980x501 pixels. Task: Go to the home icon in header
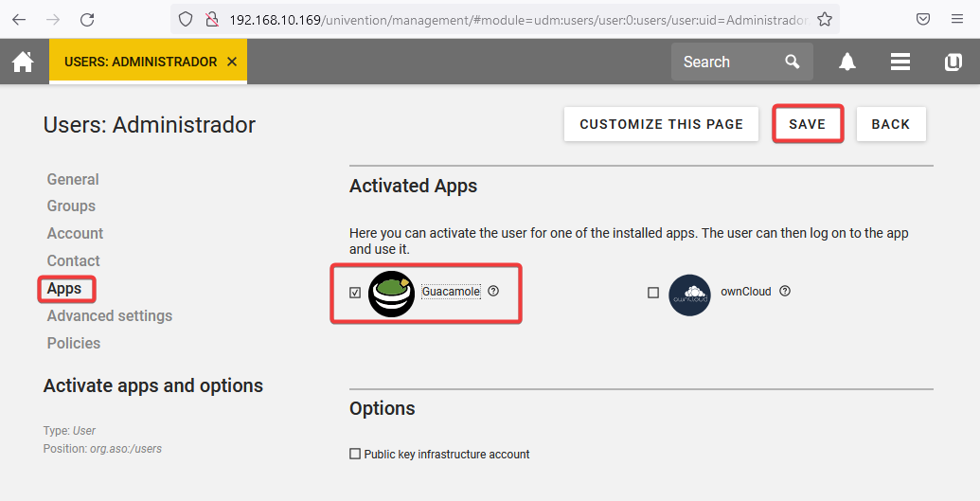(x=23, y=63)
